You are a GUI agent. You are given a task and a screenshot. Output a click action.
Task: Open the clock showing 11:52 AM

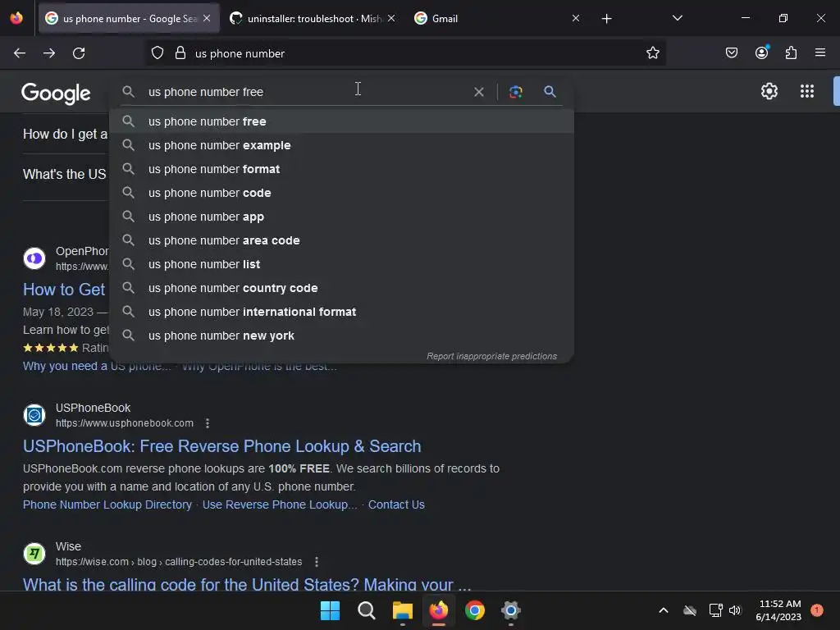click(779, 610)
